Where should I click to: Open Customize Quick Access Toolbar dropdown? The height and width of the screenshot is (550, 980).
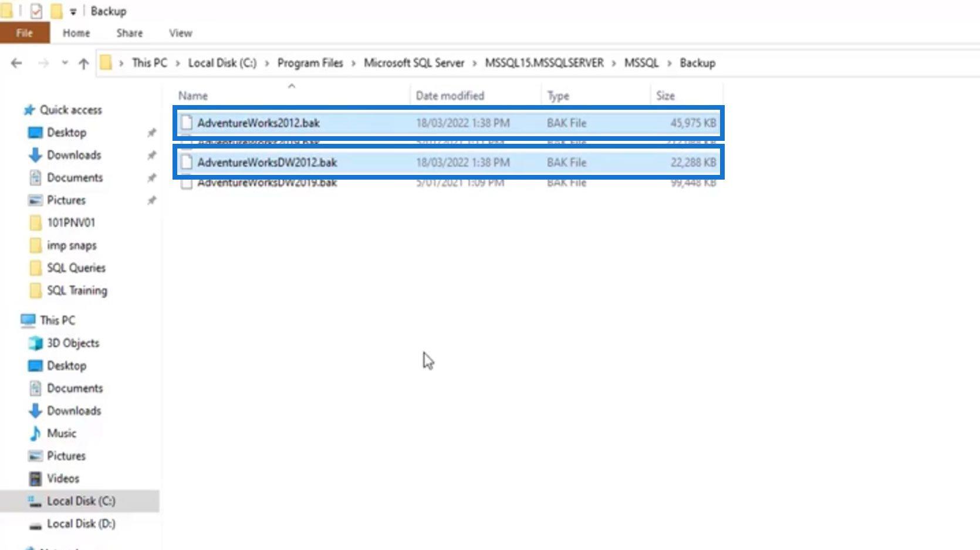tap(73, 11)
